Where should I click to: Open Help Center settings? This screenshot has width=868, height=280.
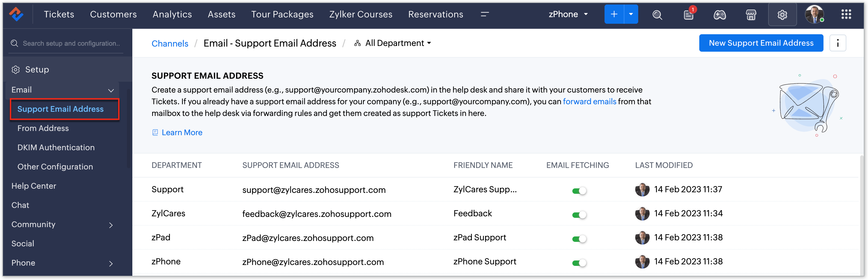click(x=34, y=186)
